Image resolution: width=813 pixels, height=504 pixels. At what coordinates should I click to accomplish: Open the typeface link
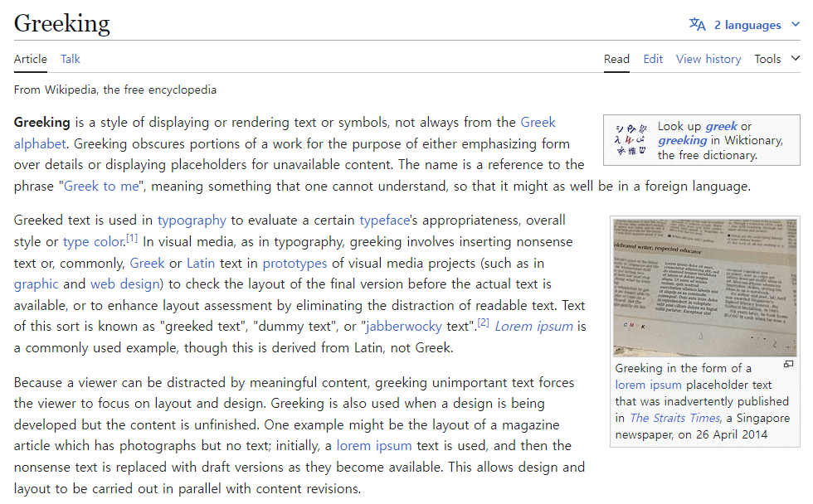pyautogui.click(x=384, y=220)
